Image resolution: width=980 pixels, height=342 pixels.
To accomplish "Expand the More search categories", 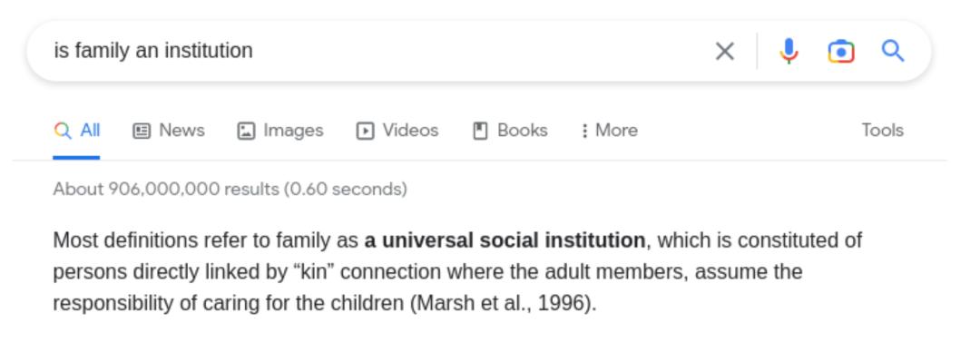I will pyautogui.click(x=610, y=131).
